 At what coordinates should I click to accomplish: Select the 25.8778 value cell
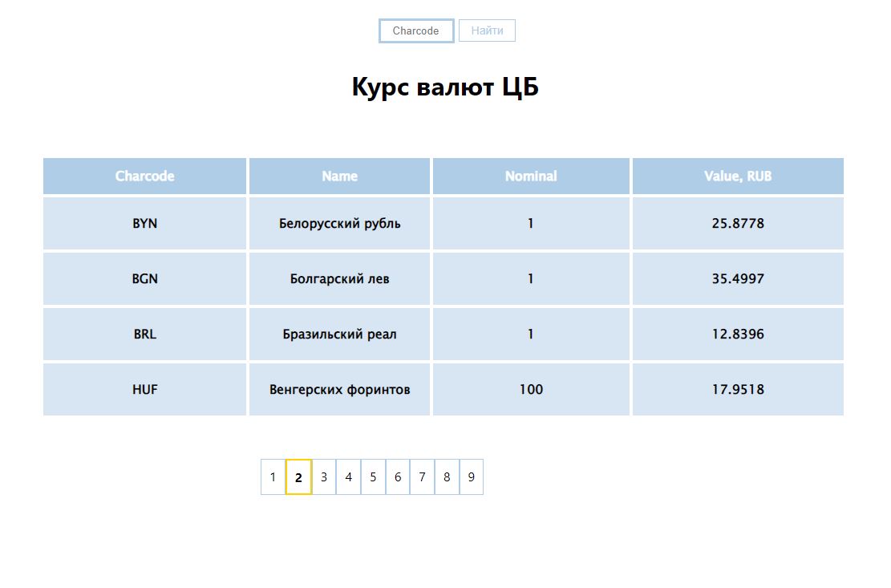click(738, 223)
